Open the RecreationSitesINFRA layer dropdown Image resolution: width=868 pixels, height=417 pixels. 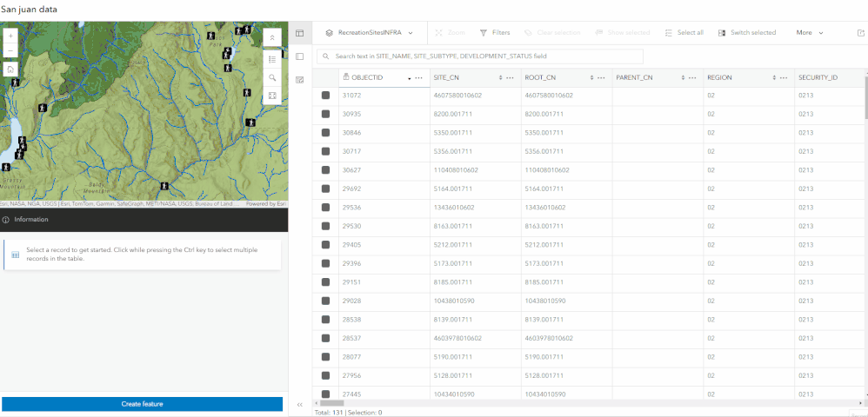[x=370, y=33]
